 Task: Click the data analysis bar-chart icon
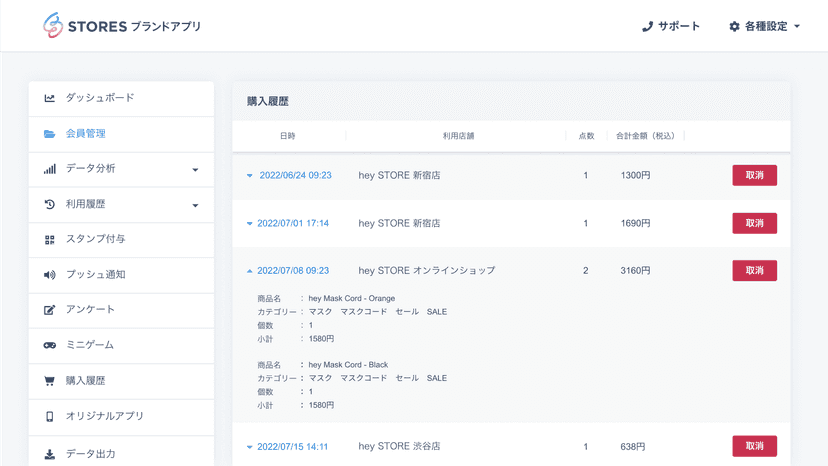click(x=50, y=169)
